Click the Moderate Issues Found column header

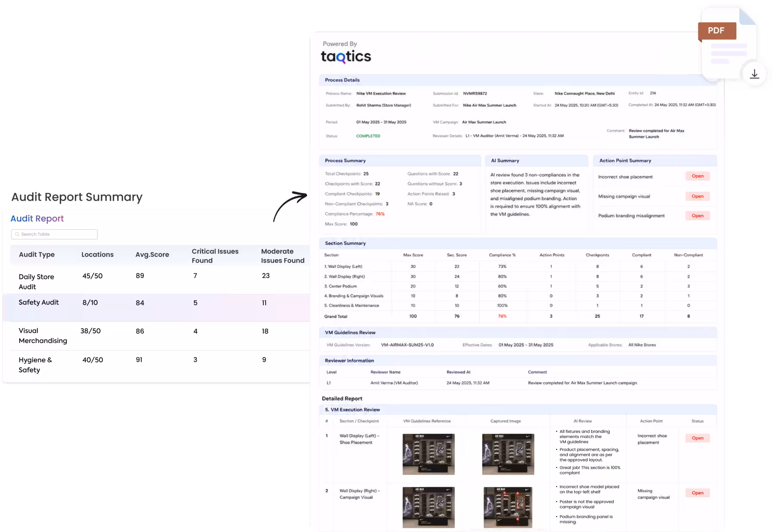[282, 256]
